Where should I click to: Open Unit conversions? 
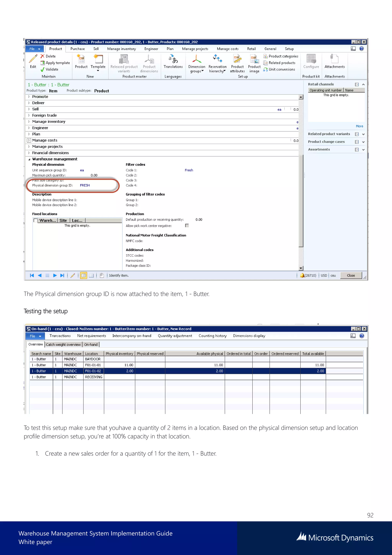click(279, 69)
